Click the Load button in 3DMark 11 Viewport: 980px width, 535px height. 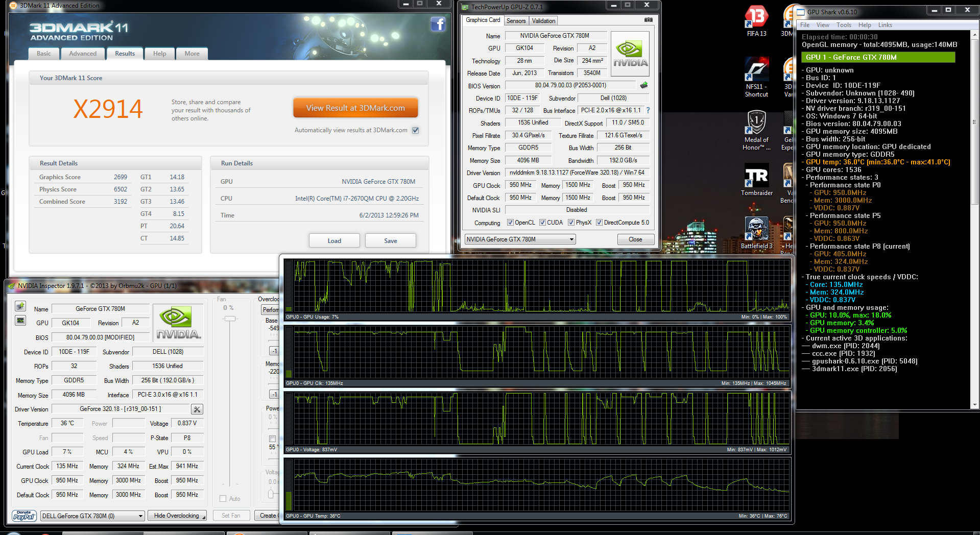tap(334, 240)
